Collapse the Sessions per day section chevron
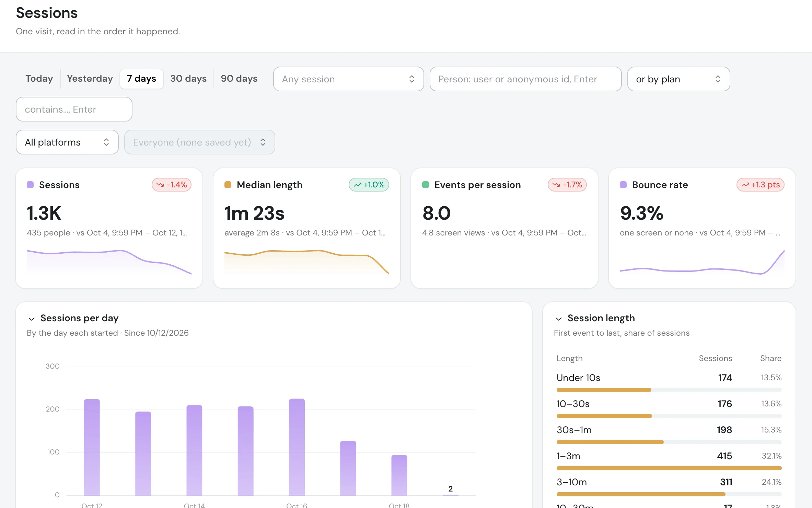Viewport: 812px width, 508px height. coord(32,319)
